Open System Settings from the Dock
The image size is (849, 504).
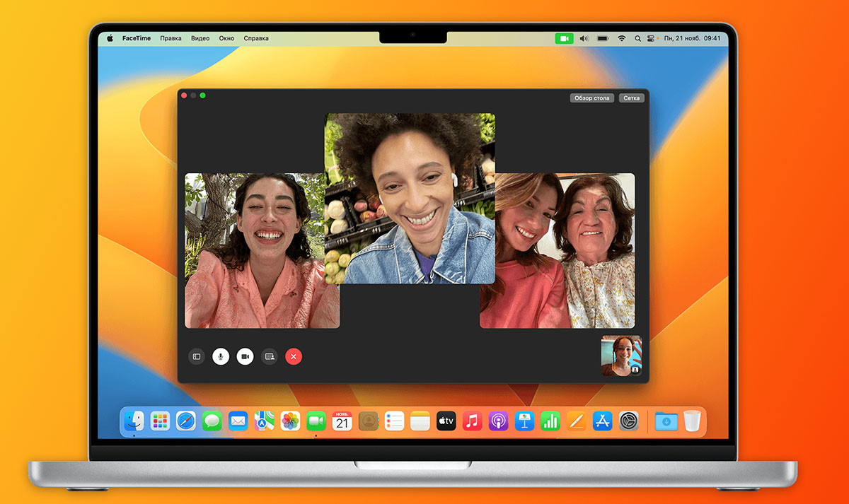point(629,421)
